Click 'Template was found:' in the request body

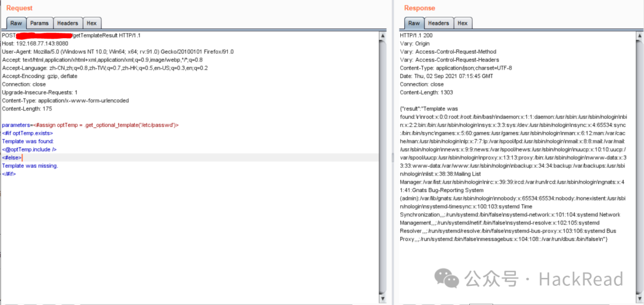28,141
